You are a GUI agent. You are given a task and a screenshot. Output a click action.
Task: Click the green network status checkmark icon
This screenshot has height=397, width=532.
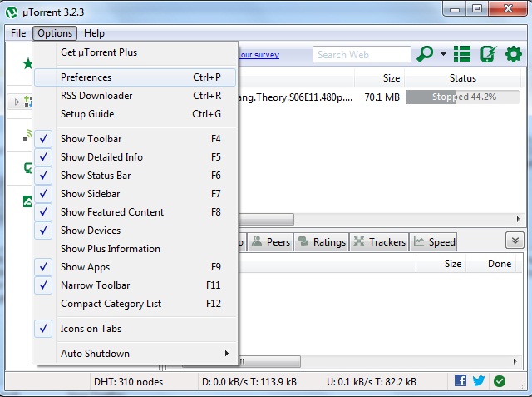click(500, 381)
